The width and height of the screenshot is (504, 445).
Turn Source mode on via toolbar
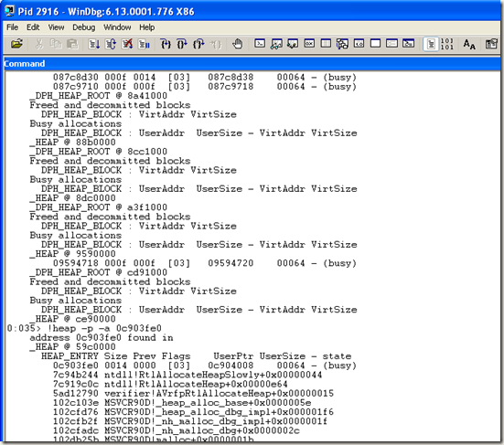[431, 44]
